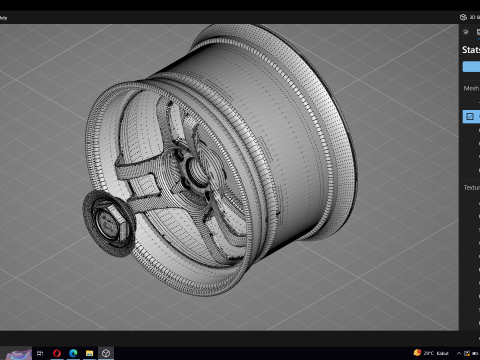This screenshot has height=360, width=480.
Task: Toggle the highlighted blue checkbox in Mesh section
Action: [470, 116]
